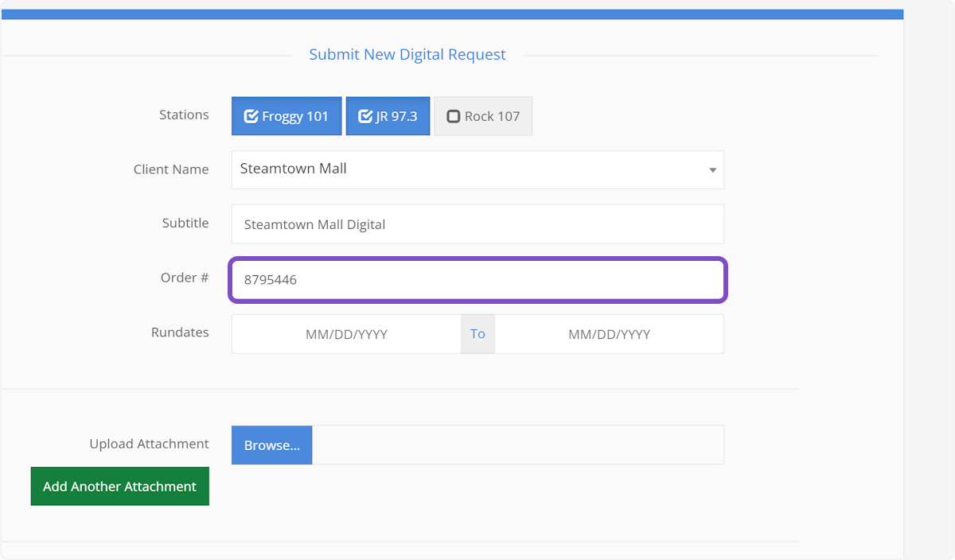The image size is (955, 560).
Task: Open the Rundates end date field
Action: [x=609, y=334]
